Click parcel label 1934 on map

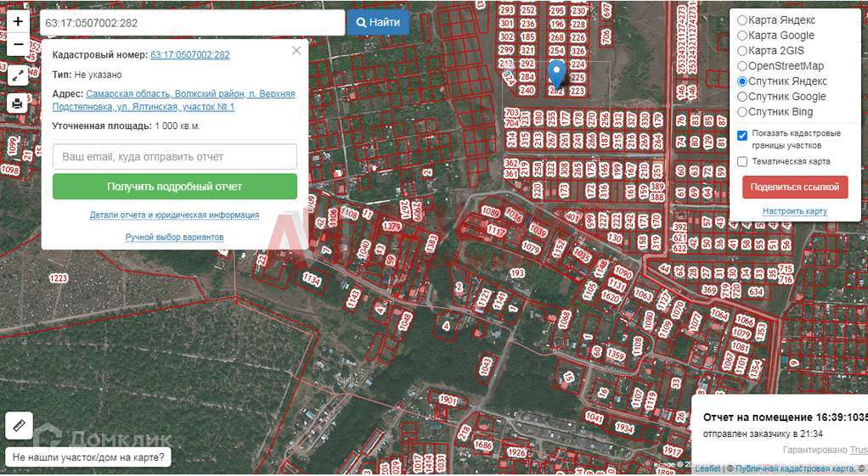pos(624,428)
